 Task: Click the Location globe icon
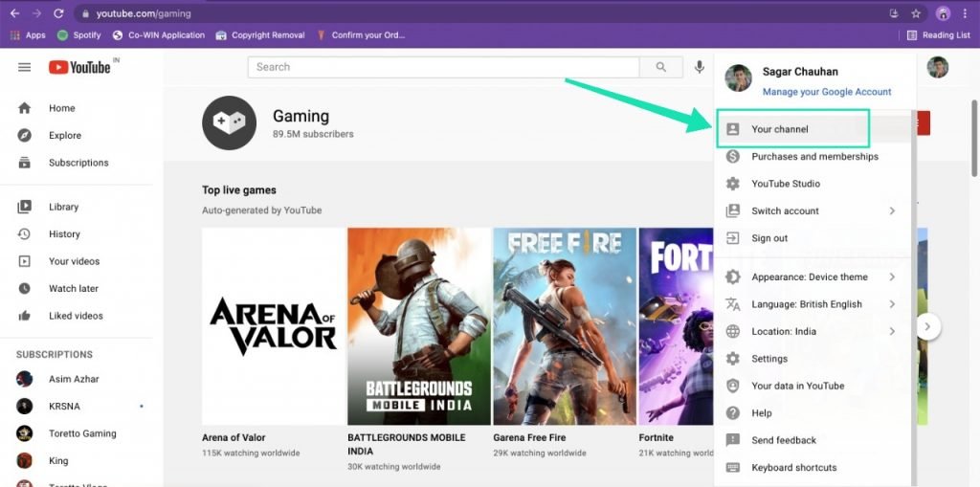pyautogui.click(x=732, y=331)
